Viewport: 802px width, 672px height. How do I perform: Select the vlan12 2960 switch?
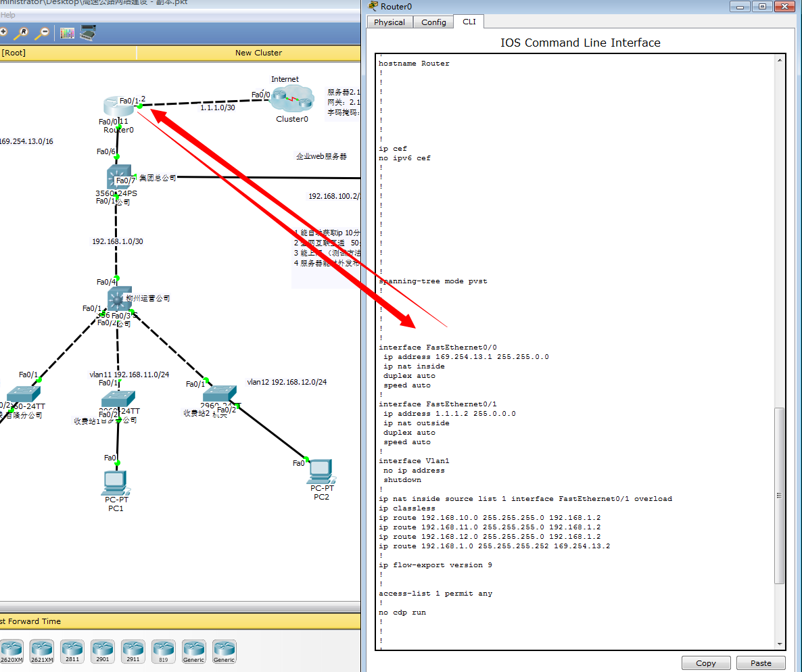(x=219, y=393)
